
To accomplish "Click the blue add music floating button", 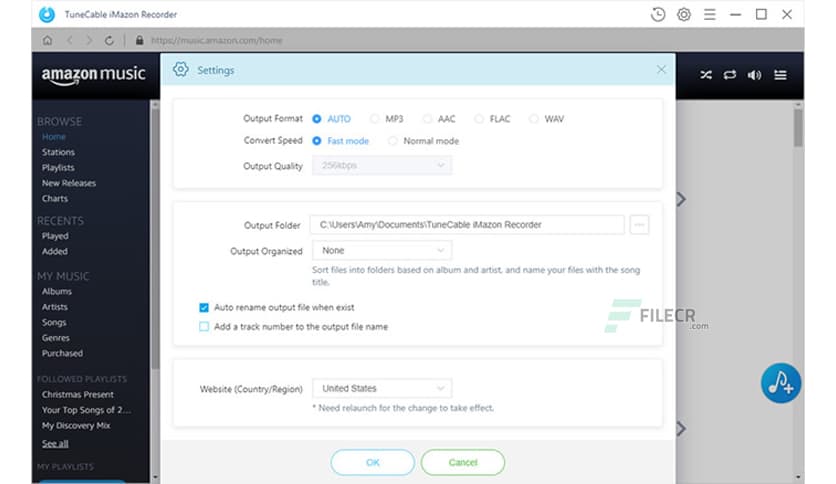I will click(x=780, y=382).
